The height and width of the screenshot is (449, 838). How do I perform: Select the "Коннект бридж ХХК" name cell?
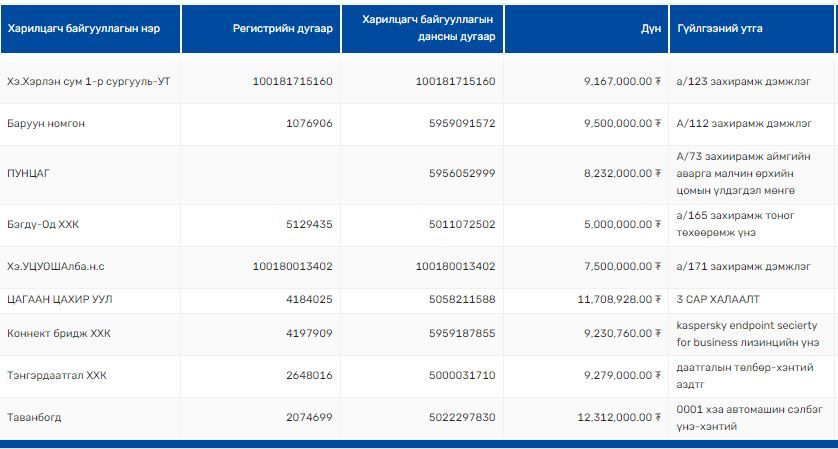(x=57, y=333)
